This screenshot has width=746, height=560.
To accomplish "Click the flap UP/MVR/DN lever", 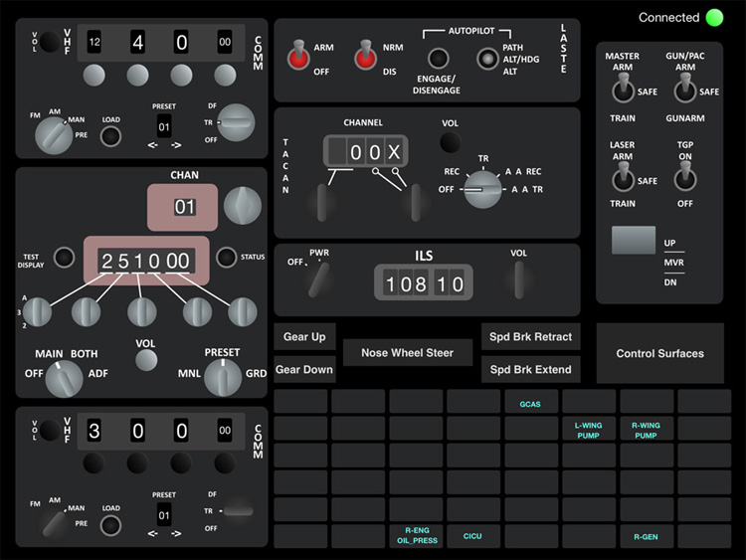I will point(634,240).
